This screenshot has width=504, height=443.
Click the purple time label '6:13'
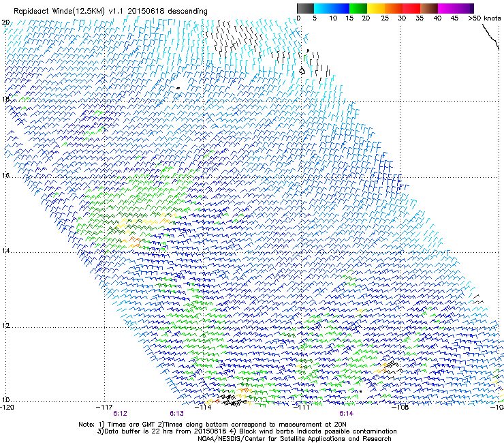177,414
